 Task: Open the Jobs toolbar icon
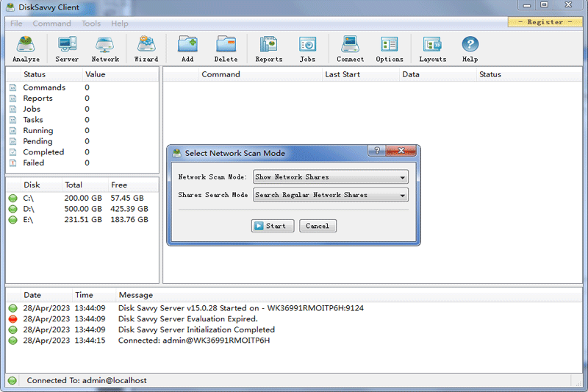[307, 49]
